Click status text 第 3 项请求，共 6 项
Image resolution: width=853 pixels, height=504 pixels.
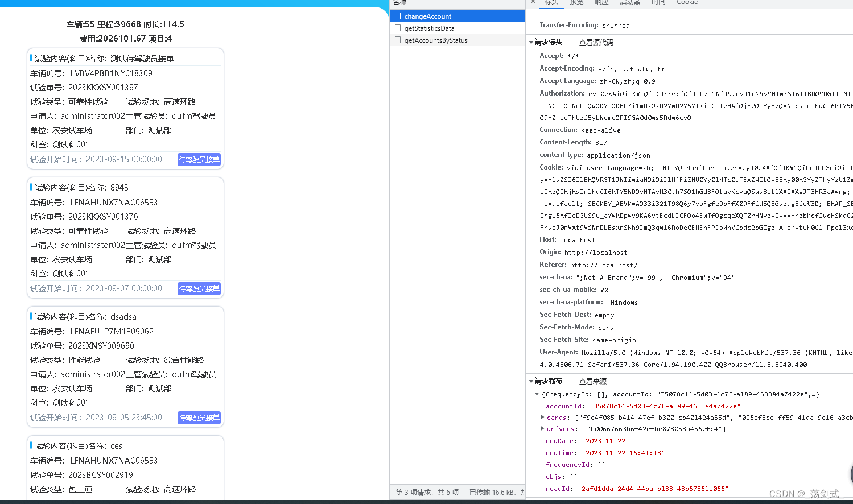pyautogui.click(x=427, y=493)
